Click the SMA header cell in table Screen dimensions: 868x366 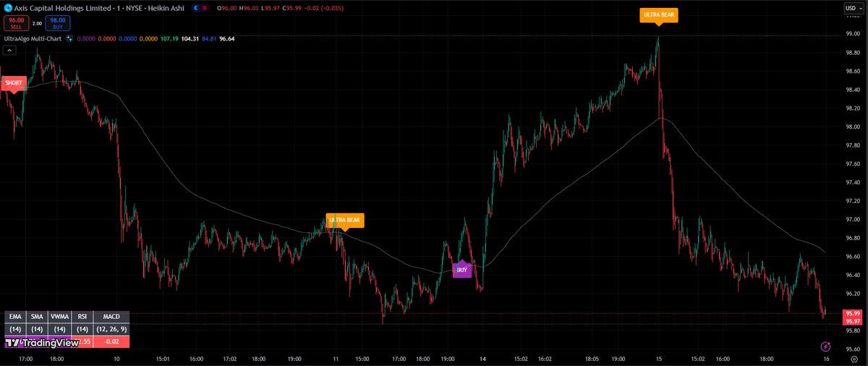[36, 316]
